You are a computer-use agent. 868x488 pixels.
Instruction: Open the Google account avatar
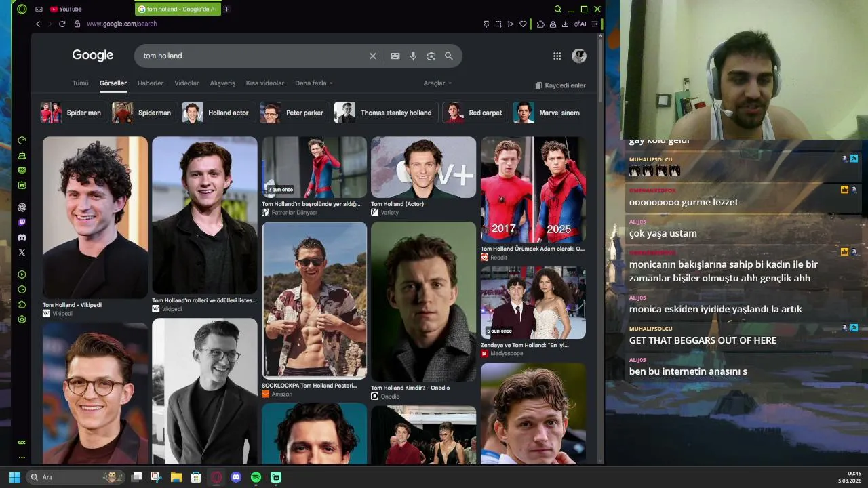click(579, 56)
